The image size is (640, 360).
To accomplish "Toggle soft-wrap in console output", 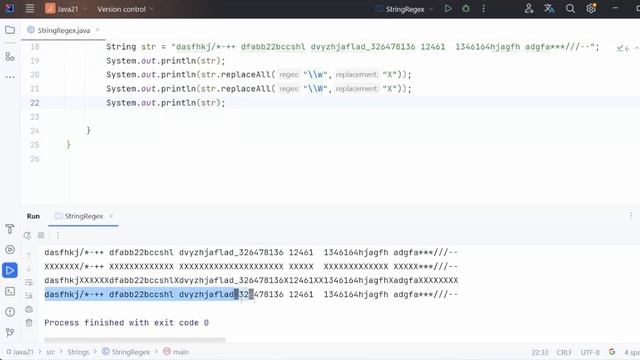I will (x=29, y=282).
